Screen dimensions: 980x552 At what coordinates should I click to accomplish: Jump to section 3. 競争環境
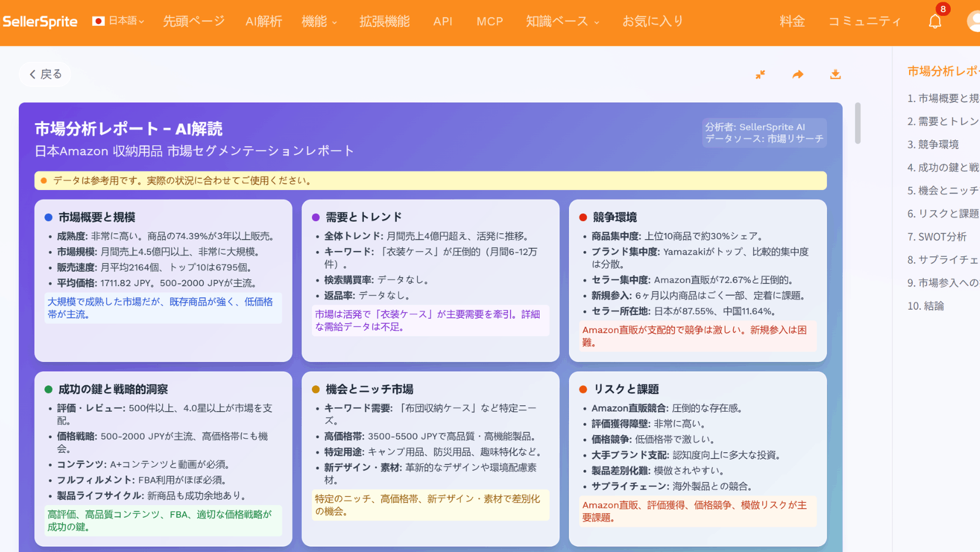pyautogui.click(x=933, y=144)
